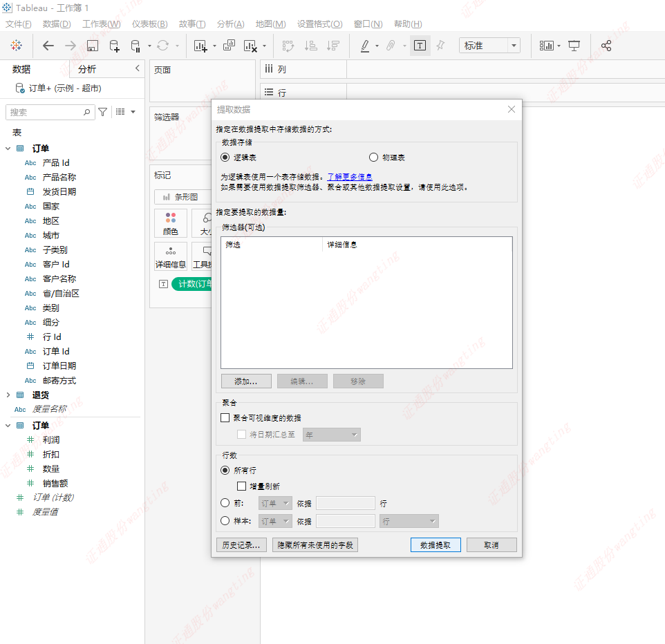Open the 数据(D) menu

click(57, 23)
